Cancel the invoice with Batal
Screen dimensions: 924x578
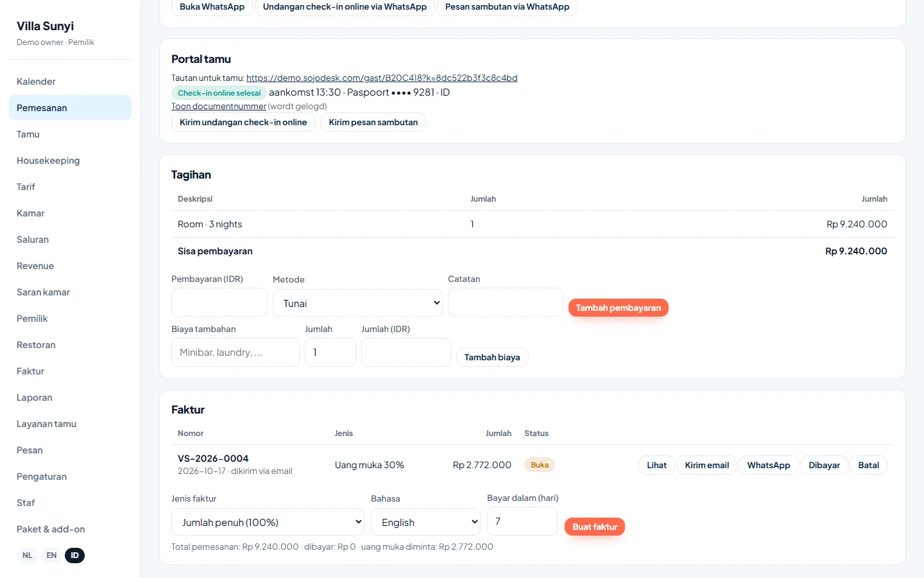[869, 465]
